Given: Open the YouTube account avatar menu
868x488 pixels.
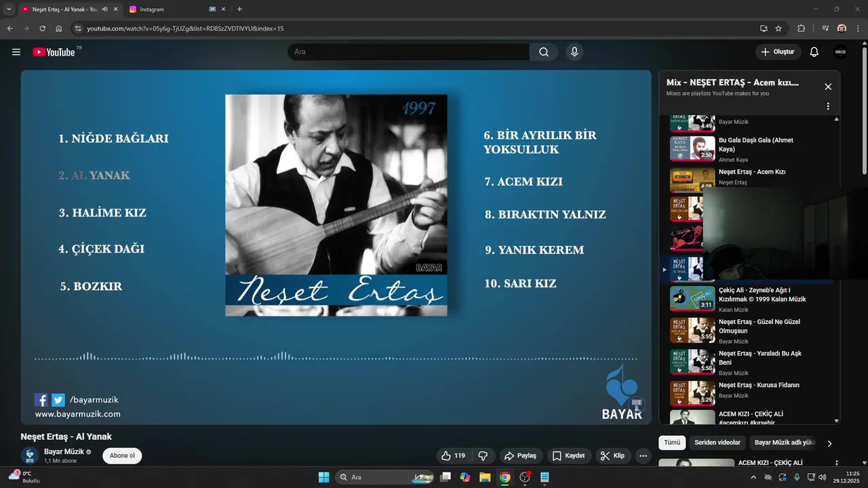Looking at the screenshot, I should coord(840,52).
